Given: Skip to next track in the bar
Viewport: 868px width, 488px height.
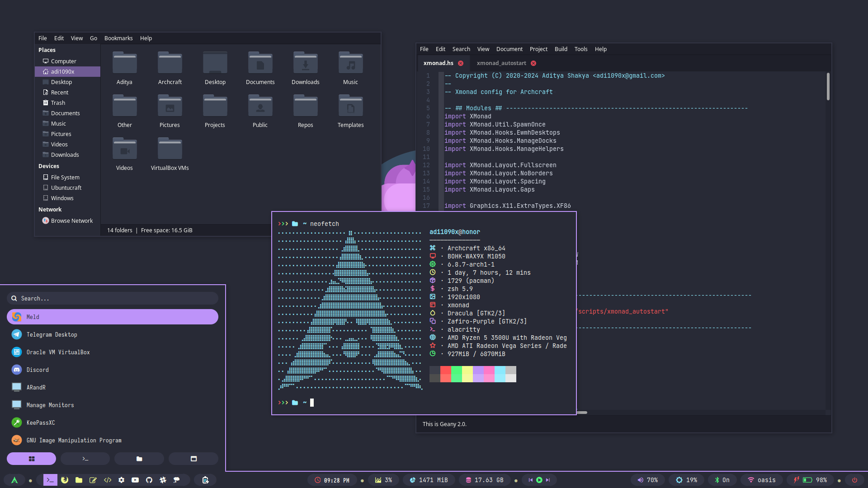Looking at the screenshot, I should [x=548, y=480].
